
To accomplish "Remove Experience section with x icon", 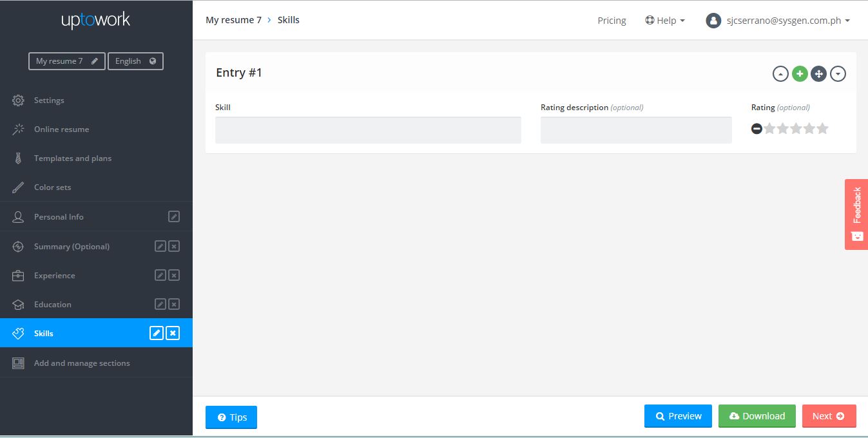I will coord(174,275).
